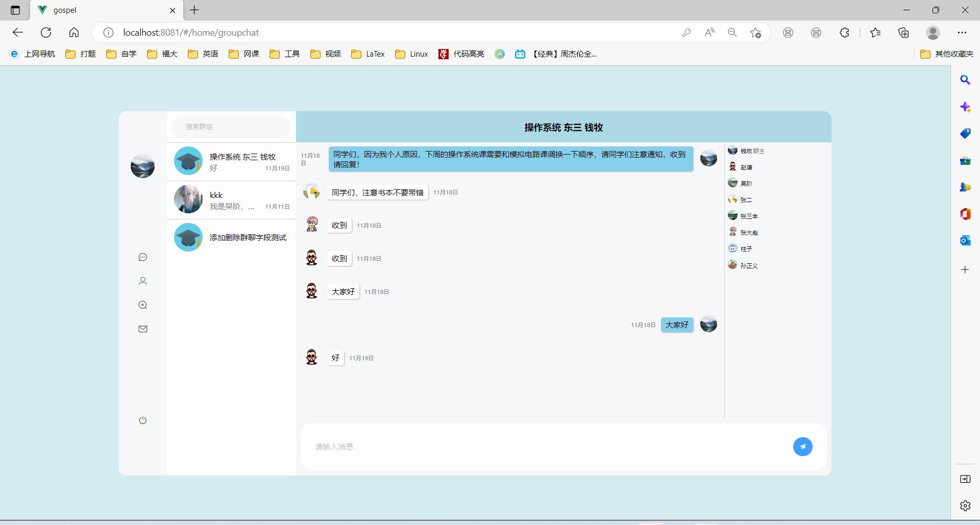
Task: Open the 其他收藏夹 folder
Action: [x=947, y=54]
